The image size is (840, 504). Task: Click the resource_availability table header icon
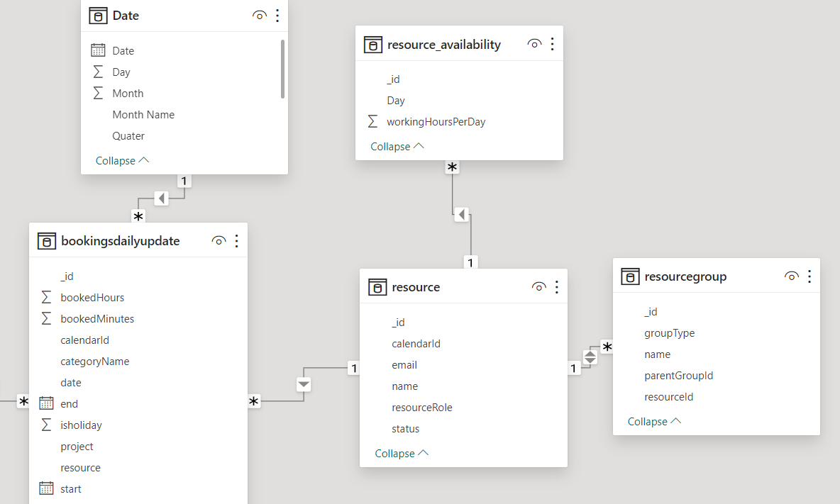click(373, 45)
